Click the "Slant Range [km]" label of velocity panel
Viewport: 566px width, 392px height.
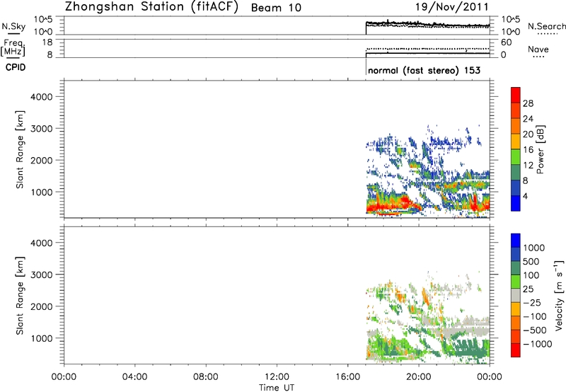coord(20,296)
